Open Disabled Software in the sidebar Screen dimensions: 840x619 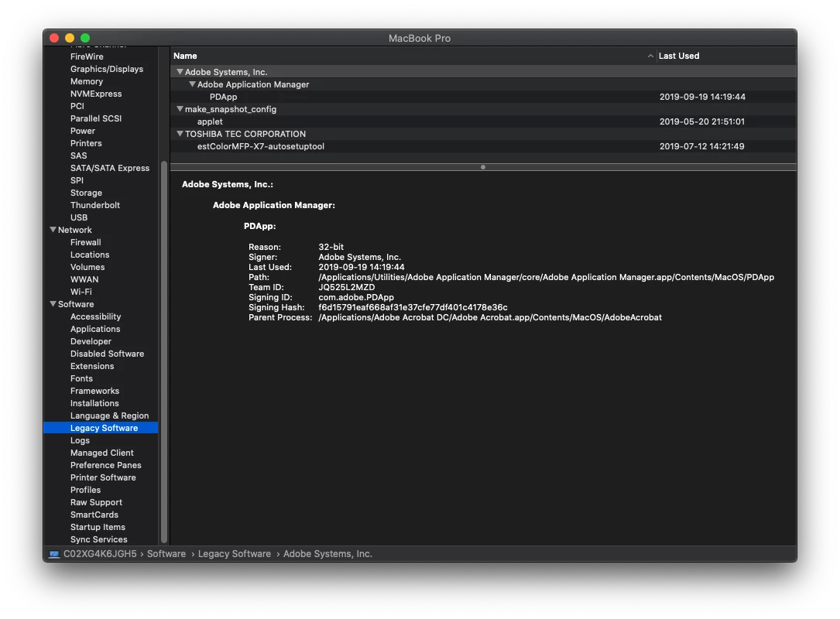pyautogui.click(x=107, y=354)
